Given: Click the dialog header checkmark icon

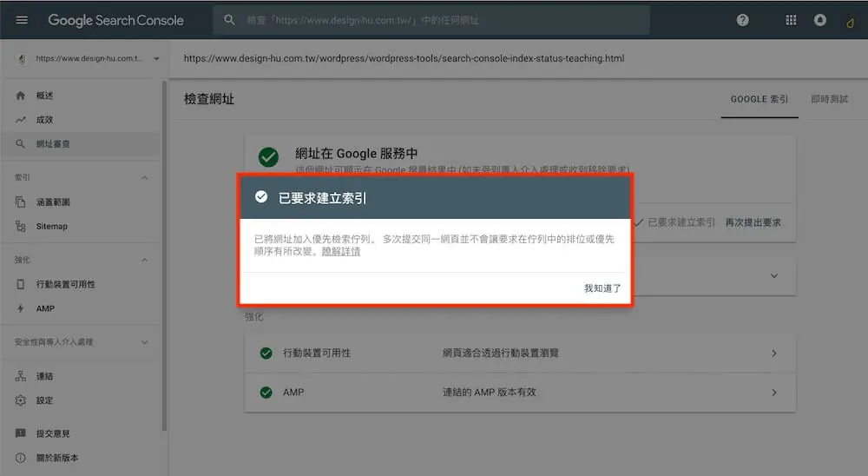Looking at the screenshot, I should click(x=261, y=196).
